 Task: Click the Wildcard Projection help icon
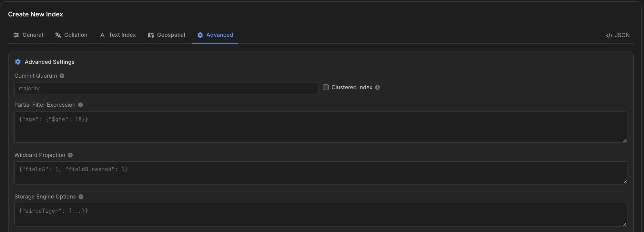(70, 155)
